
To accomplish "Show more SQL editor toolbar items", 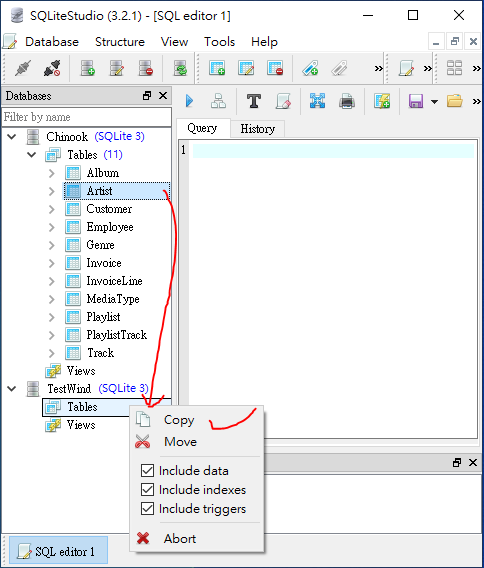I will pyautogui.click(x=476, y=101).
